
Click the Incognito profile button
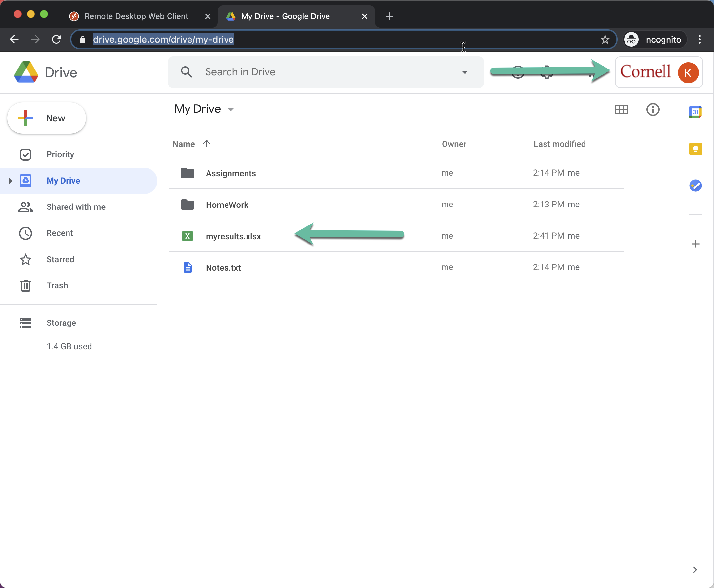[x=654, y=40]
